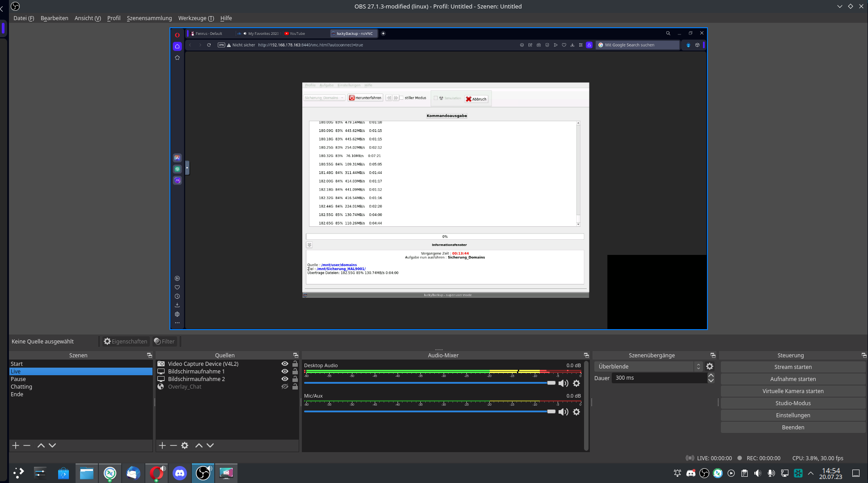
Task: Open the Bearbeiten menu
Action: pyautogui.click(x=55, y=18)
